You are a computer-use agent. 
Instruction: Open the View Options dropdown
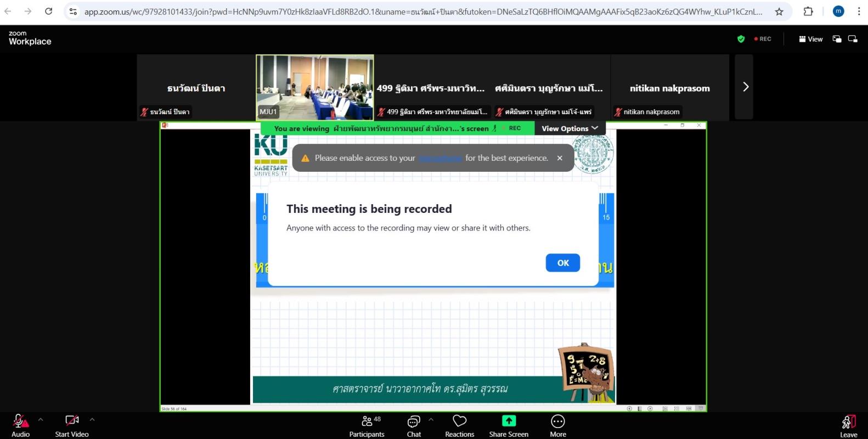[570, 128]
